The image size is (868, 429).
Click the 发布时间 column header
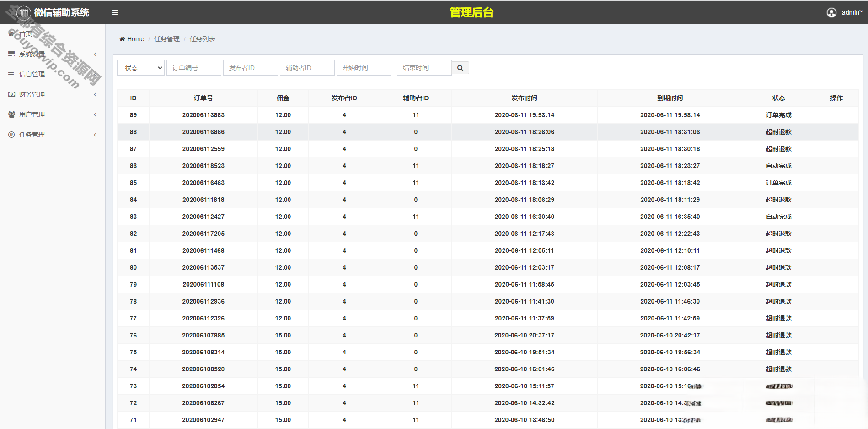tap(525, 98)
